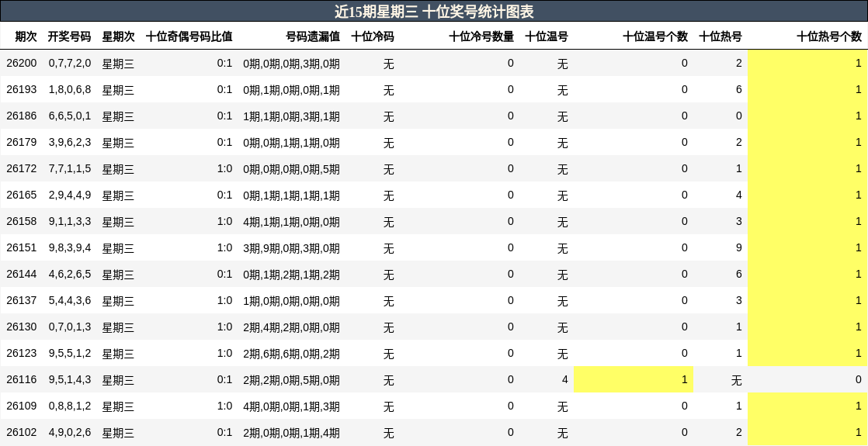This screenshot has height=446, width=868.
Task: Select the 十位热号 column header
Action: [x=720, y=36]
